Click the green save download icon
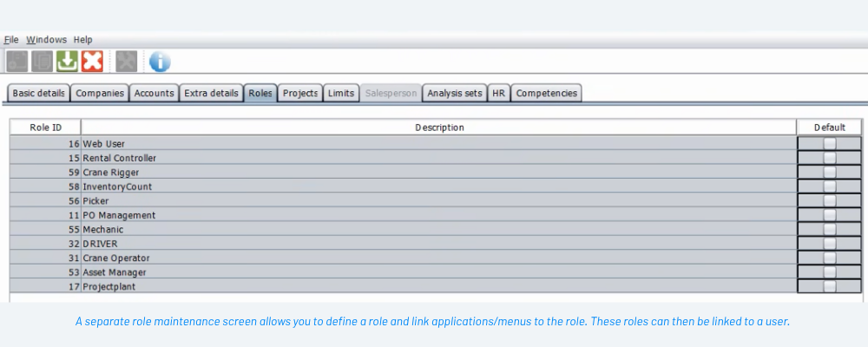This screenshot has width=868, height=347. coord(67,62)
